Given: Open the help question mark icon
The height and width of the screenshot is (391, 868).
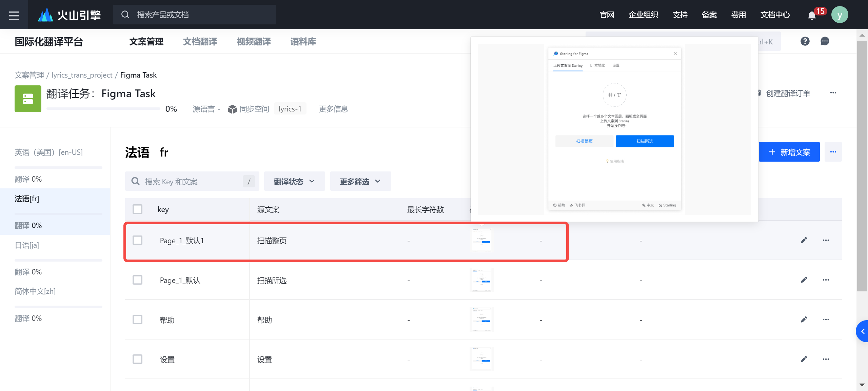Looking at the screenshot, I should pyautogui.click(x=805, y=41).
